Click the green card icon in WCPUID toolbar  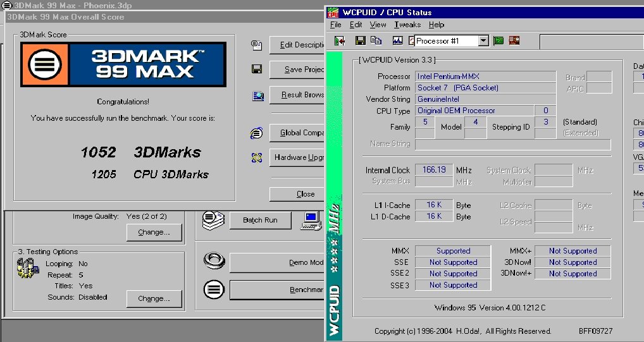498,40
